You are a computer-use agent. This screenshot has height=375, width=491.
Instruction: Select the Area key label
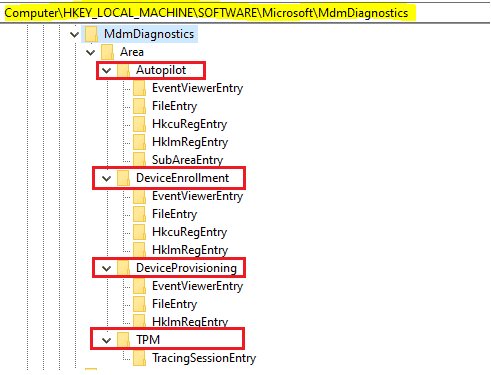pos(132,52)
